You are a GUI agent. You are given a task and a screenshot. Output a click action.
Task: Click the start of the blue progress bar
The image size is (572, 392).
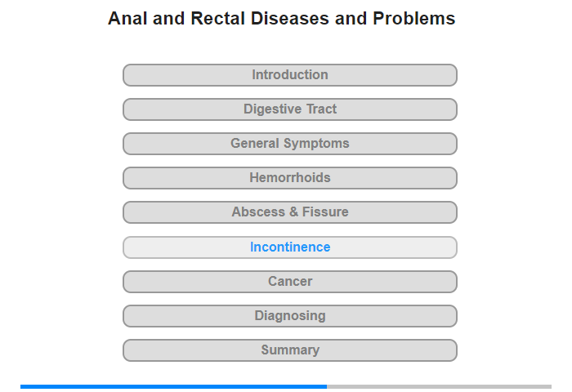click(22, 386)
